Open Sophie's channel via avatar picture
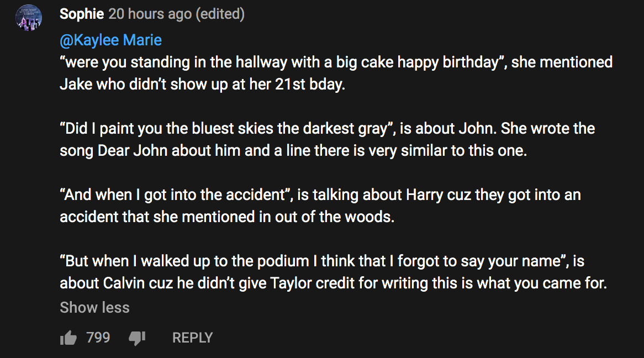Viewport: 644px width, 358px height. [30, 19]
